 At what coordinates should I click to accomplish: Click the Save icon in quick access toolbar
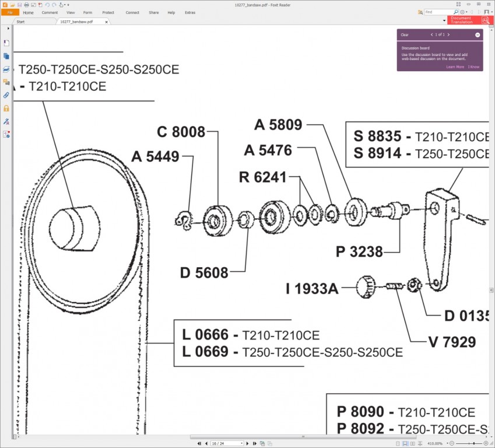click(x=19, y=5)
